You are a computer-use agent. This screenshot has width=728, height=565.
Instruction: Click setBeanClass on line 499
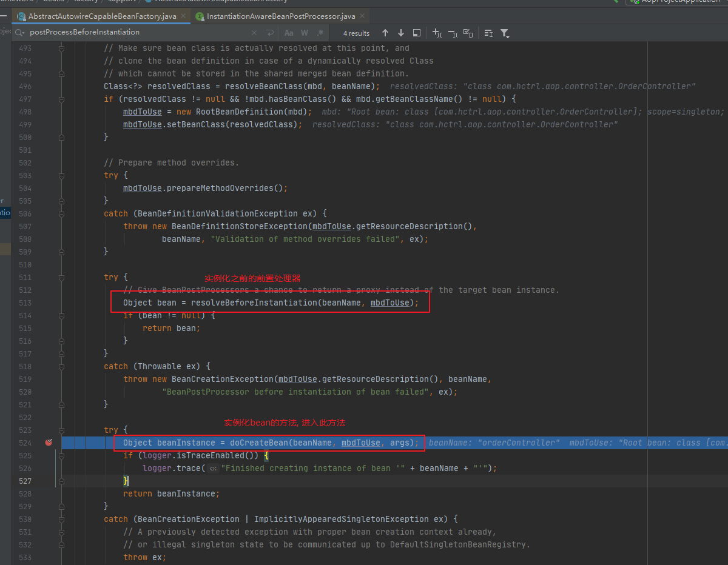pos(196,124)
